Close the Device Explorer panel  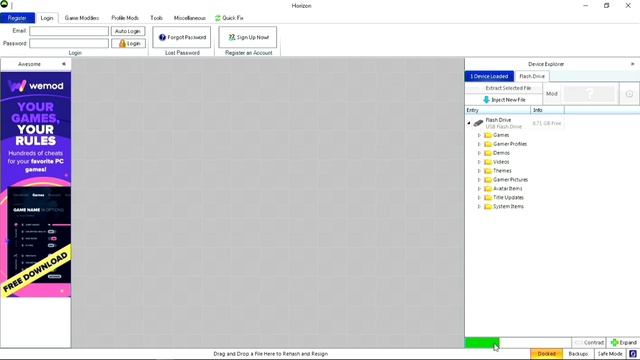[633, 64]
